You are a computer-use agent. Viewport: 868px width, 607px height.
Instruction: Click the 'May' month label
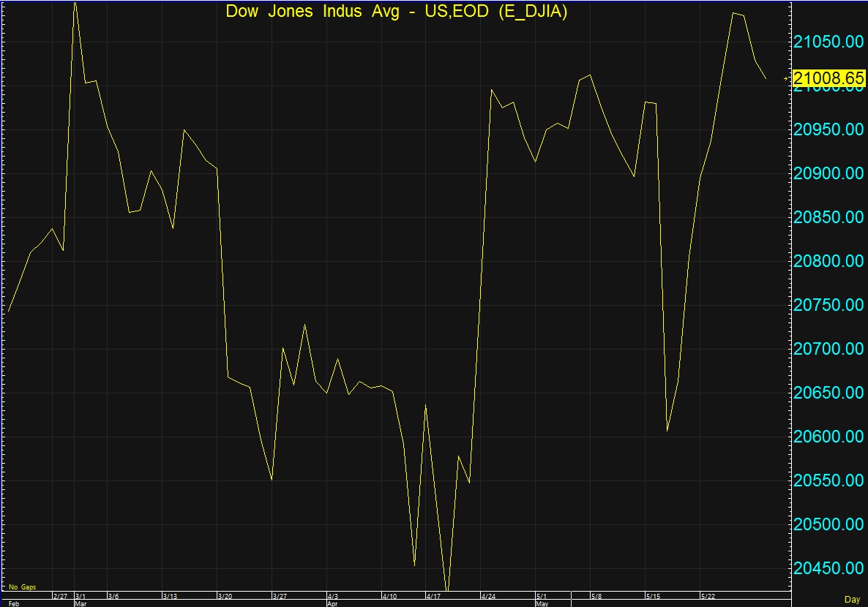542,604
